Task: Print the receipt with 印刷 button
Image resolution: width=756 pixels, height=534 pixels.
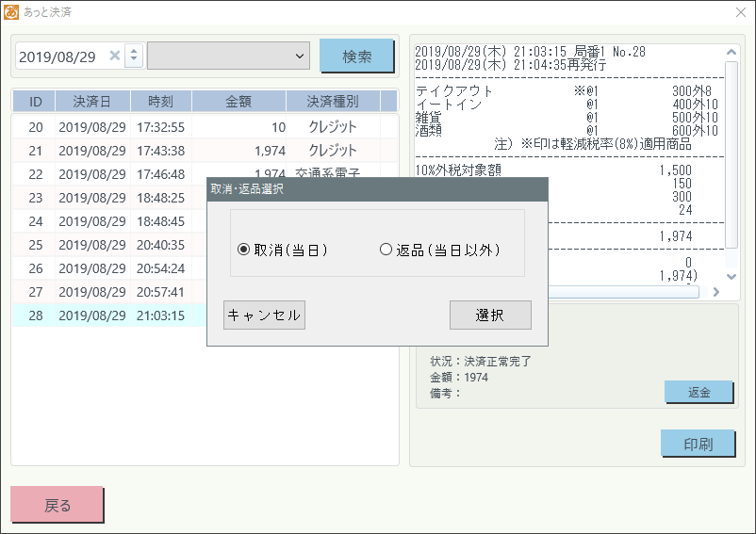Action: pyautogui.click(x=698, y=444)
